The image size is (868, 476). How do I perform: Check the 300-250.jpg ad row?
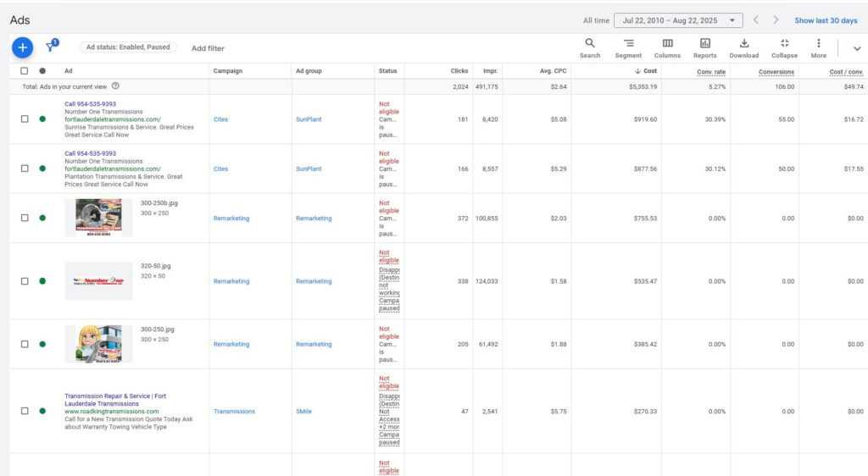coord(25,344)
